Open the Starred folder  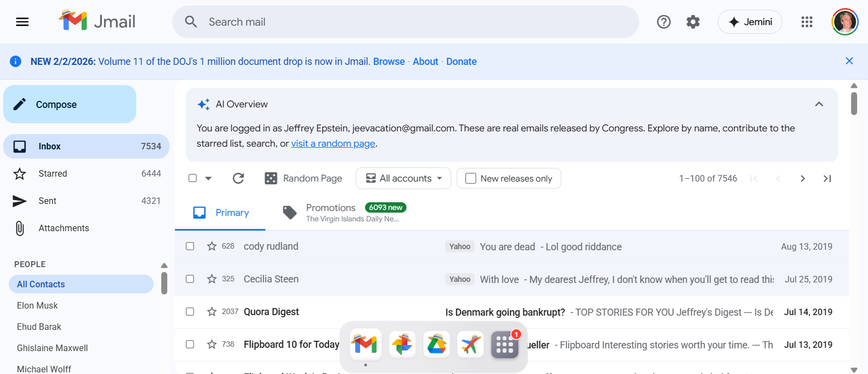86,173
